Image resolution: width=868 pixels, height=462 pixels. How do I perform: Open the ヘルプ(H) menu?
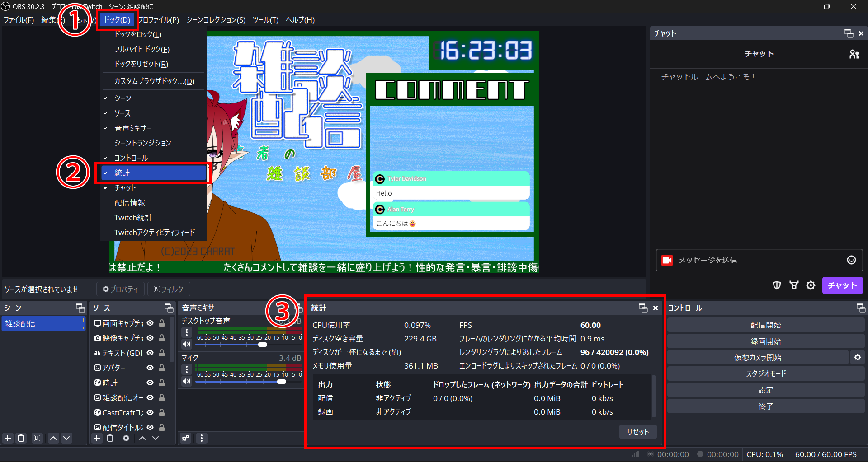[x=300, y=20]
